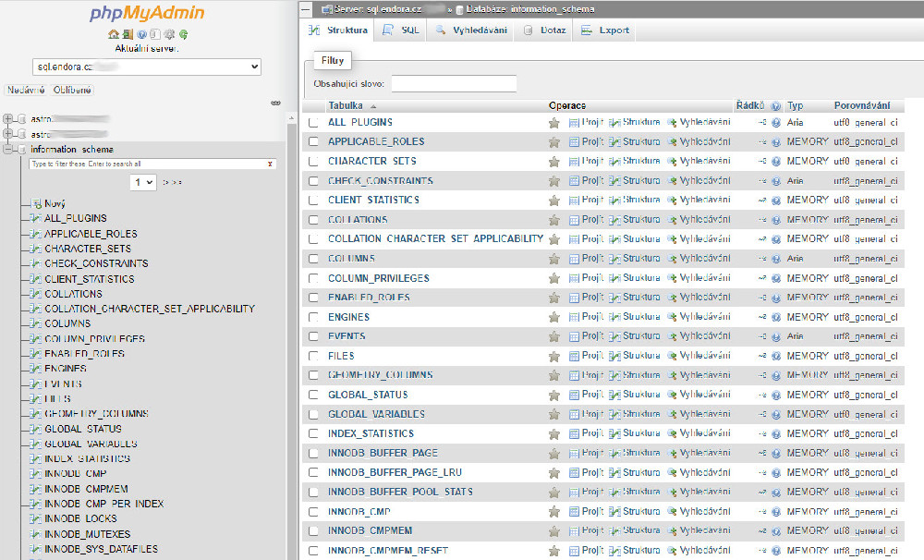Image resolution: width=924 pixels, height=560 pixels.
Task: Collapse the information_schema database tree
Action: click(x=8, y=149)
